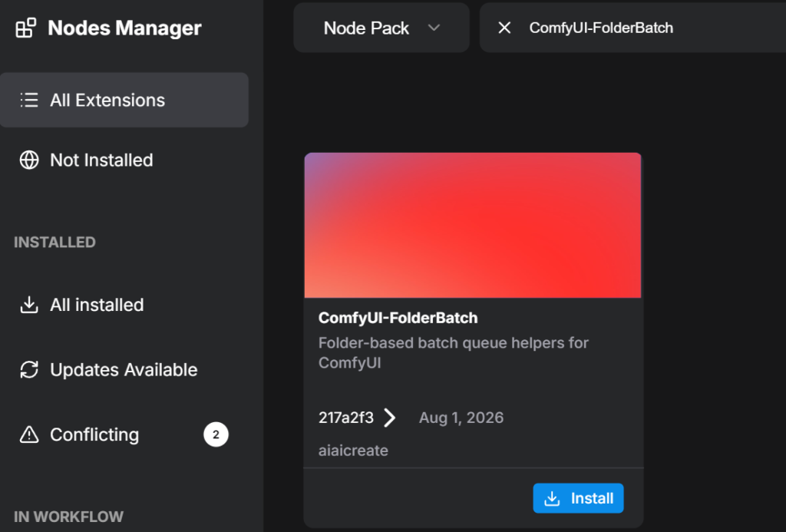The height and width of the screenshot is (532, 786).
Task: Focus the search field containing ComfyUI-FolderBatch
Action: [x=632, y=28]
